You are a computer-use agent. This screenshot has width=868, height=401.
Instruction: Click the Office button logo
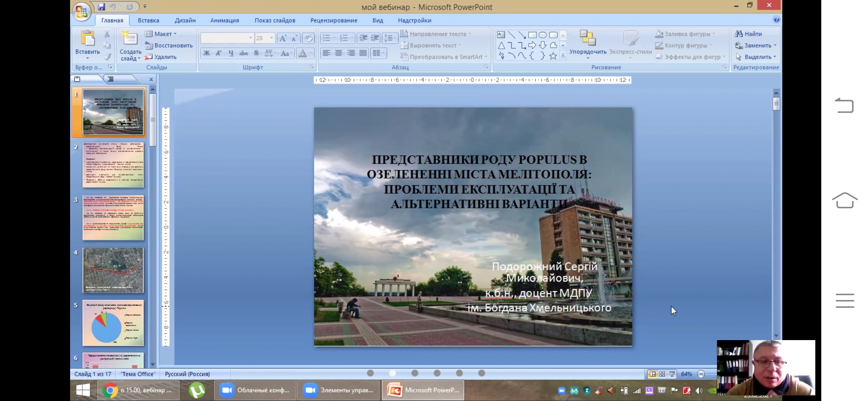point(81,11)
